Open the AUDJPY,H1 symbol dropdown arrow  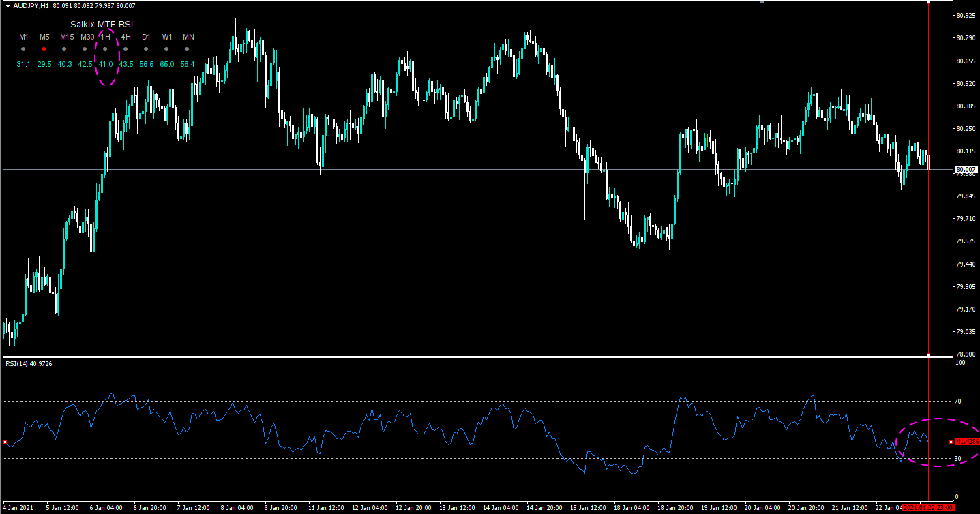point(8,5)
